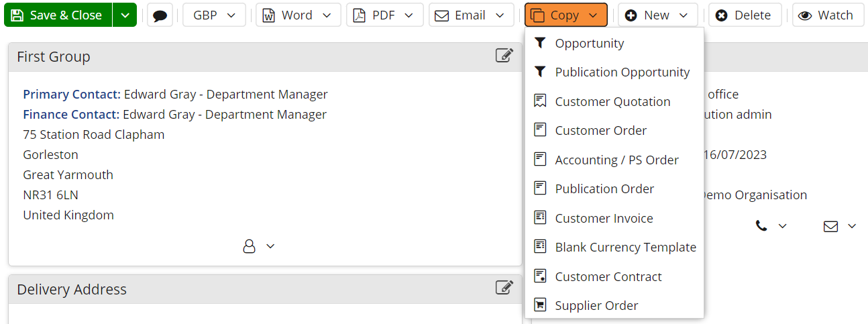Open the GBP currency dropdown
This screenshot has height=324, width=868.
[x=214, y=15]
